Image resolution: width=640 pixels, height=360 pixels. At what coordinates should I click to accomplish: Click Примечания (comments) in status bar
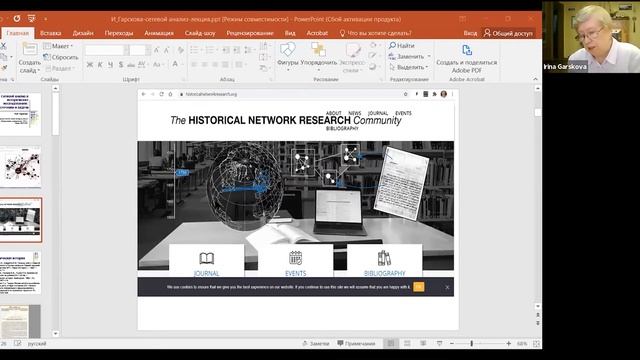click(x=356, y=344)
